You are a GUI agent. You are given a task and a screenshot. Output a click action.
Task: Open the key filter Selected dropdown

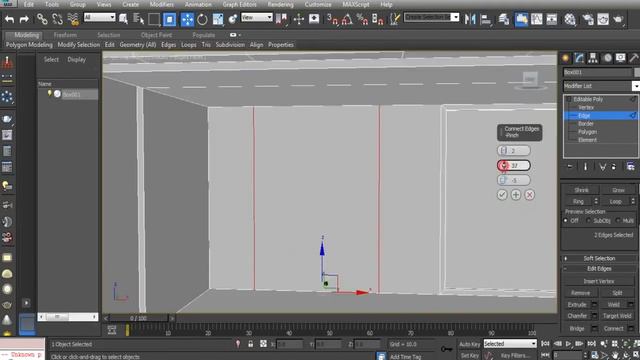pyautogui.click(x=510, y=344)
